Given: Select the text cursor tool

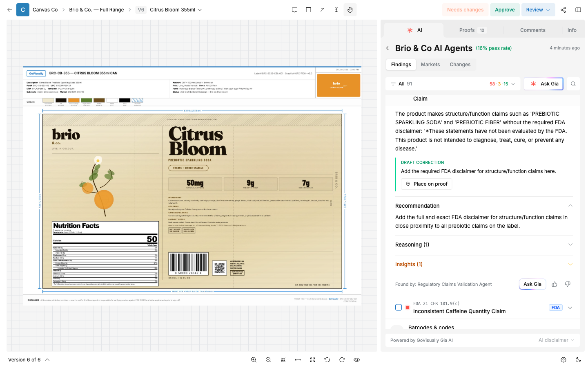Looking at the screenshot, I should coord(336,10).
